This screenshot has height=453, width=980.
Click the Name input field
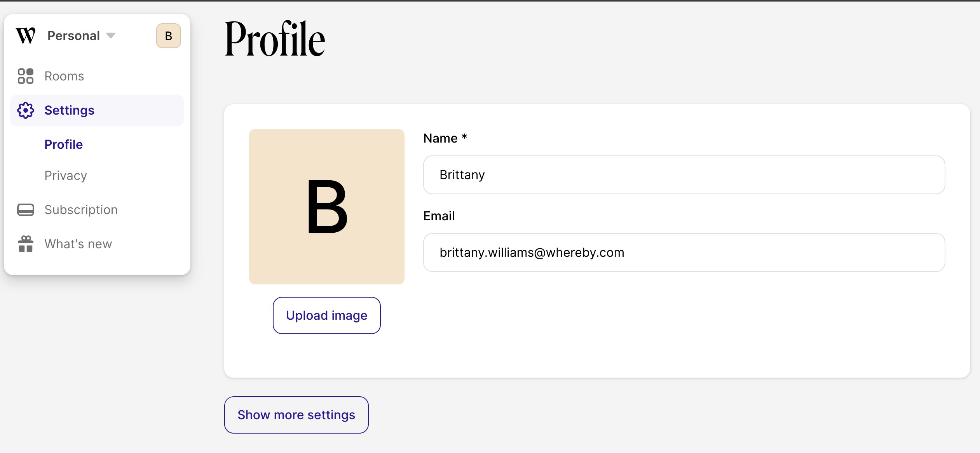click(684, 175)
